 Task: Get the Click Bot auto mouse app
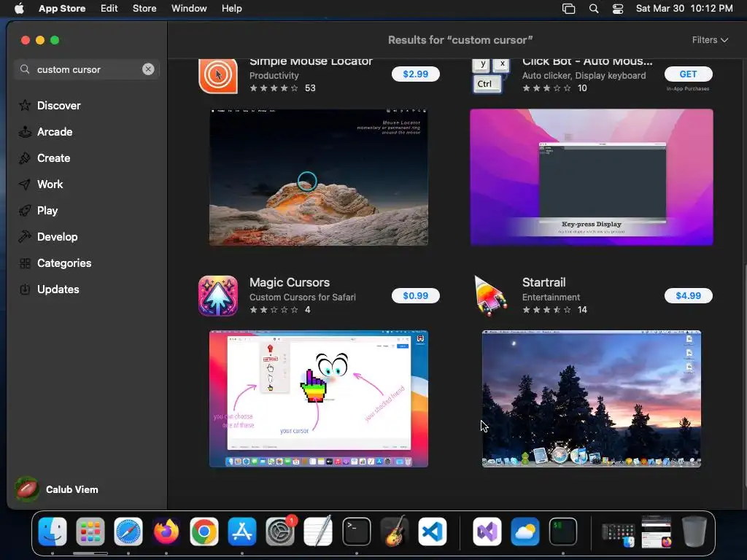point(688,74)
